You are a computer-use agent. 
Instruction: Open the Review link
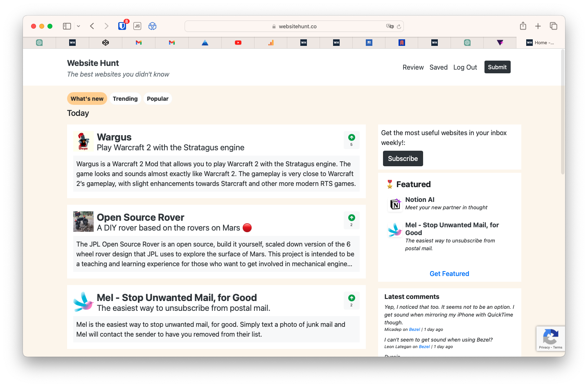[413, 67]
